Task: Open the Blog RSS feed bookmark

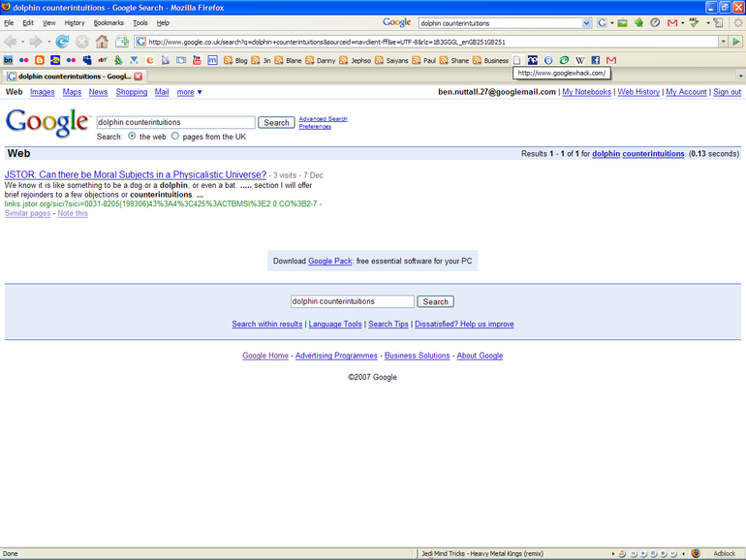Action: click(236, 60)
